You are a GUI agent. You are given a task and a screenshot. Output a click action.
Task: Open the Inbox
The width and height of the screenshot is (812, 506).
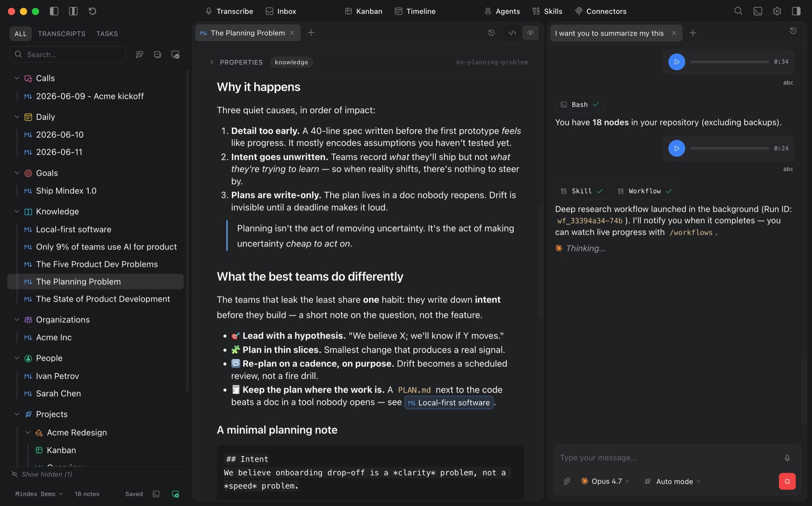click(281, 11)
